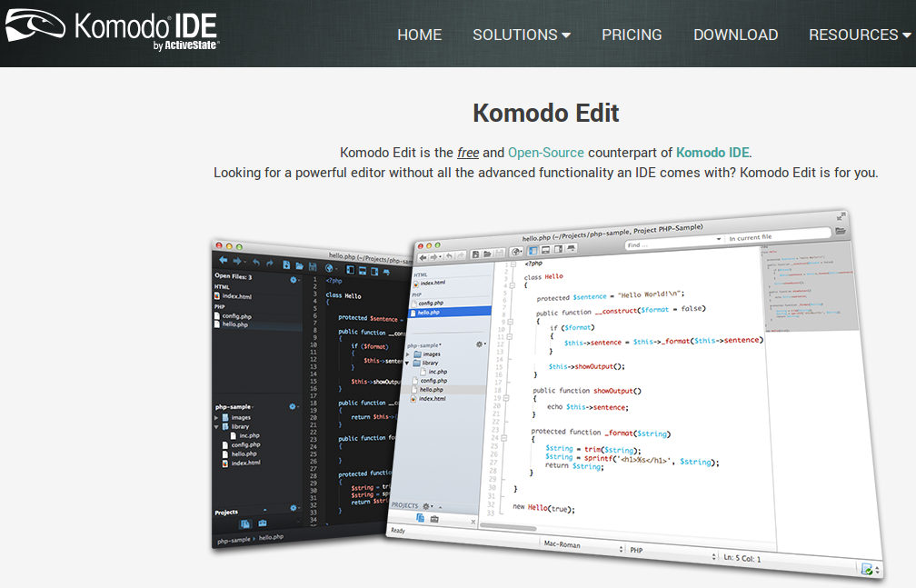This screenshot has height=588, width=916.
Task: Toggle left pane icon in dark window
Action: point(350,270)
